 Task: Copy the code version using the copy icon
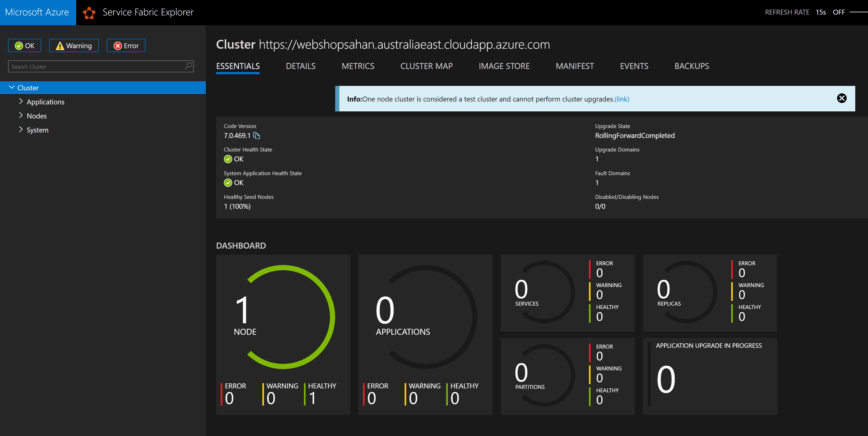pyautogui.click(x=257, y=136)
